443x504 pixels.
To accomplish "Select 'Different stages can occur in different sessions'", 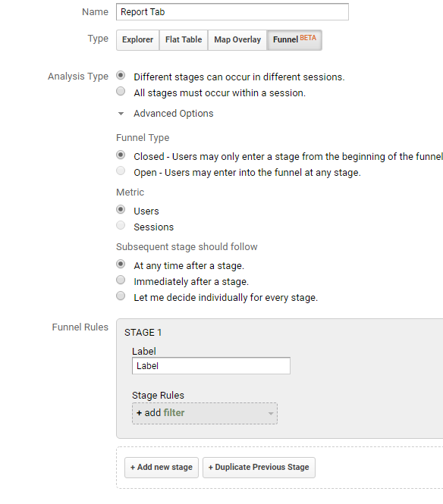I will (x=121, y=76).
